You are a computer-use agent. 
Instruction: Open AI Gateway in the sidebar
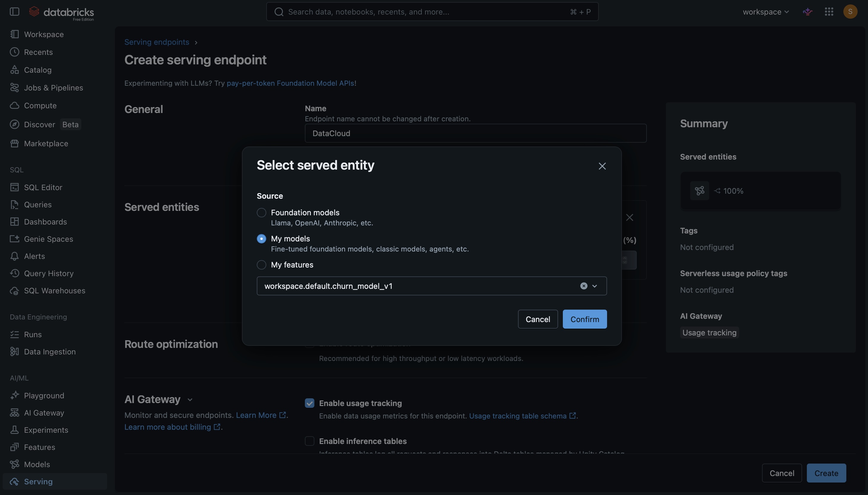coord(55,413)
